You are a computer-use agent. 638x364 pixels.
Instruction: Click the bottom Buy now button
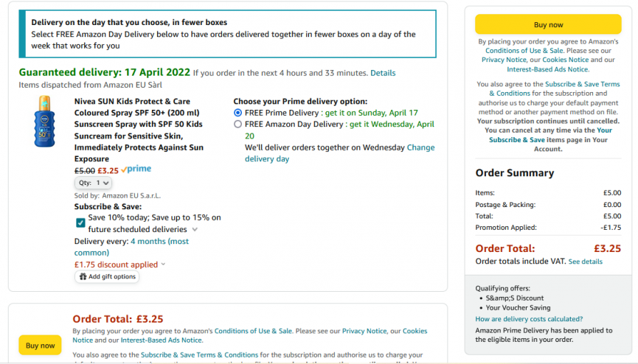point(40,346)
